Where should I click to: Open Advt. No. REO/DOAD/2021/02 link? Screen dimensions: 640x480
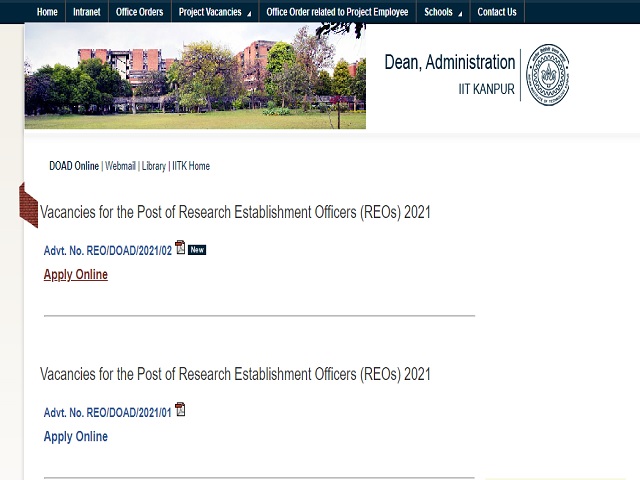point(108,251)
